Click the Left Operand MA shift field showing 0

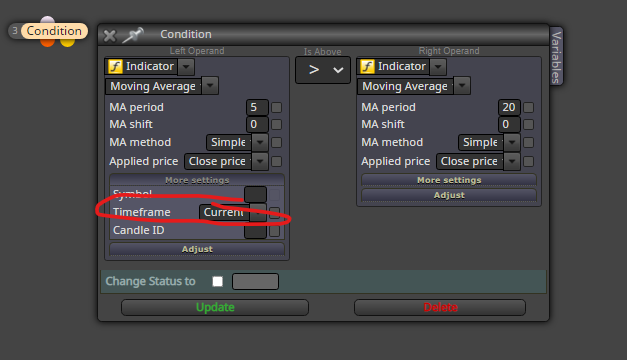pyautogui.click(x=257, y=124)
